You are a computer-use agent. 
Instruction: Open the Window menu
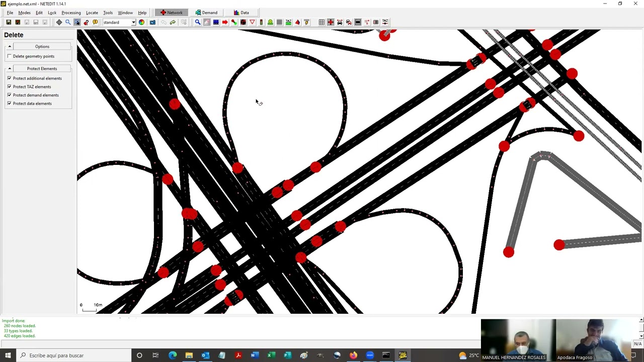click(x=125, y=13)
